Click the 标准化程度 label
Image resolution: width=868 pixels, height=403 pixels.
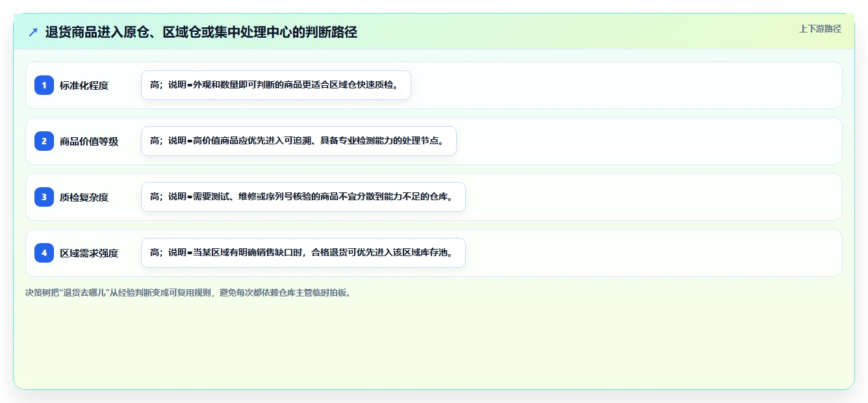point(84,85)
